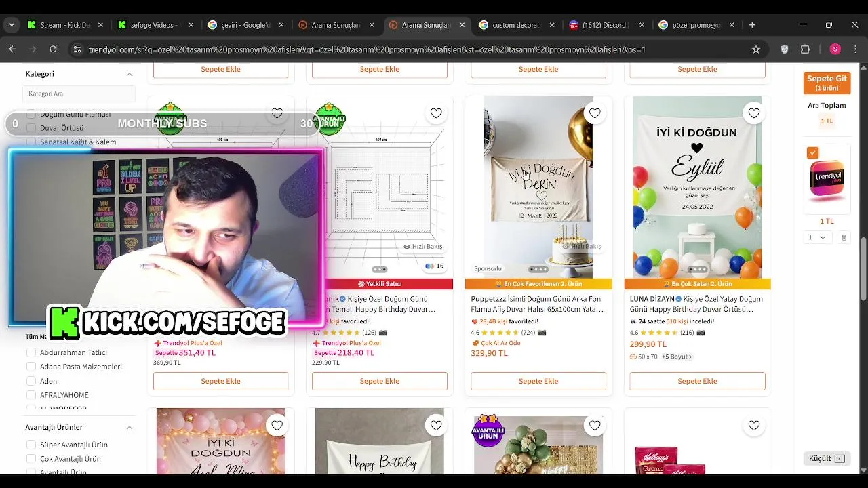Click the heart on the Happy Birthday cloth banner
868x488 pixels.
(436, 426)
